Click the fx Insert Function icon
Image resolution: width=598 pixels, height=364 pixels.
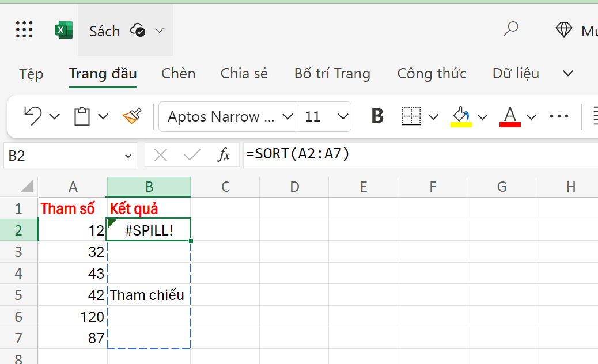click(224, 155)
